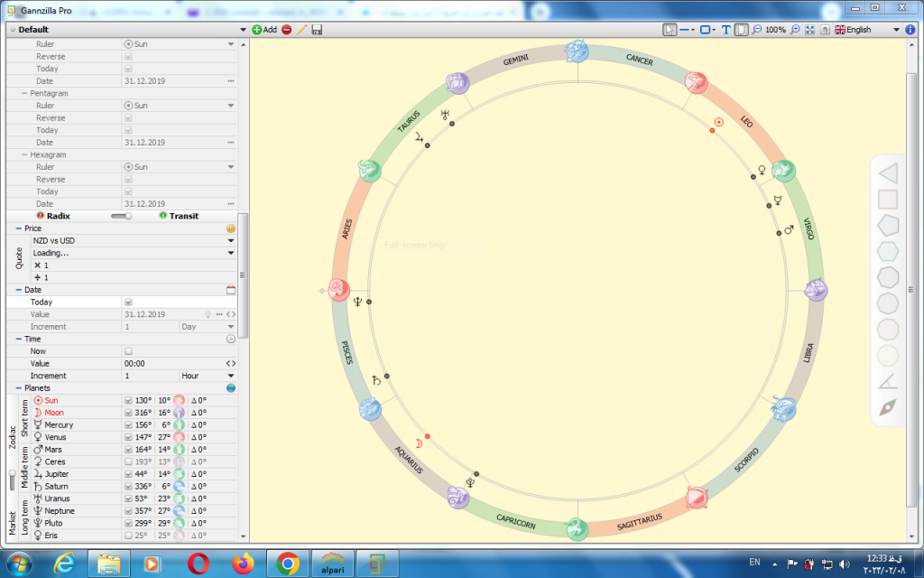Screen dimensions: 924x578
Task: Click the multiply quote field
Action: tap(134, 266)
